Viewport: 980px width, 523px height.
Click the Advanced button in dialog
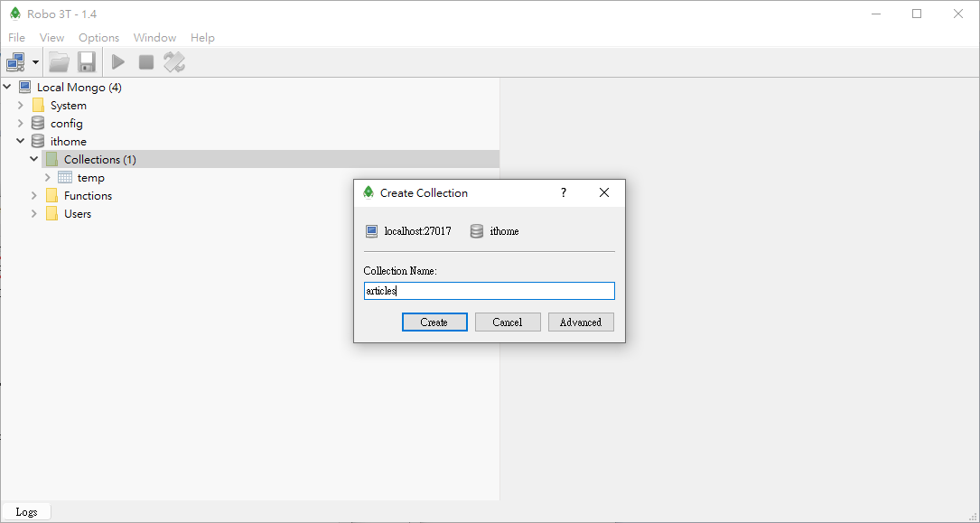point(580,322)
